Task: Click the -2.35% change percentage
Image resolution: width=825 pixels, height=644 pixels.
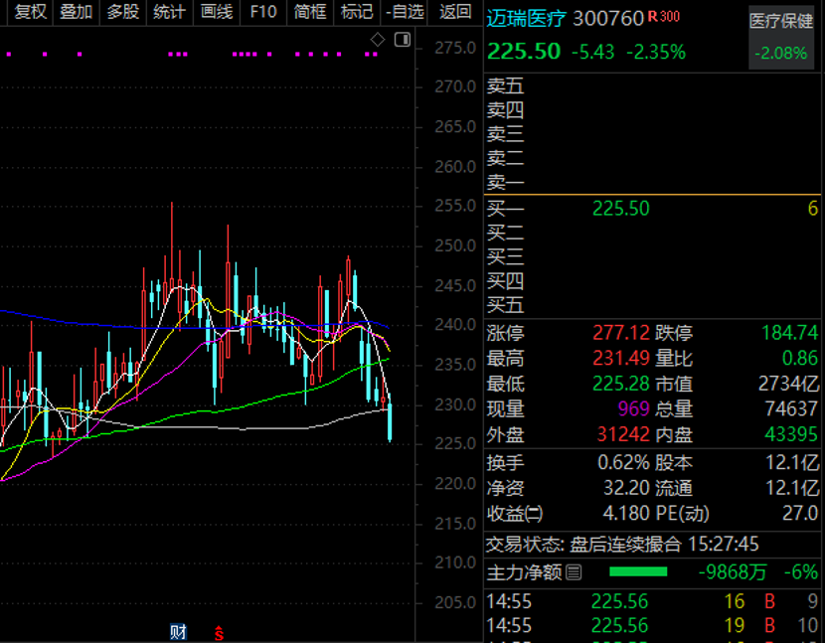Action: [656, 52]
